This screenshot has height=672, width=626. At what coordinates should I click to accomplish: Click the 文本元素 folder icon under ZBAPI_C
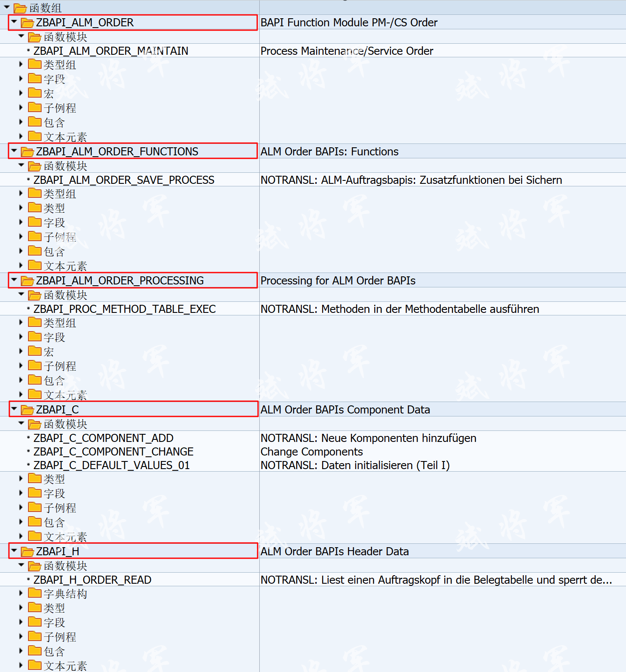[34, 536]
